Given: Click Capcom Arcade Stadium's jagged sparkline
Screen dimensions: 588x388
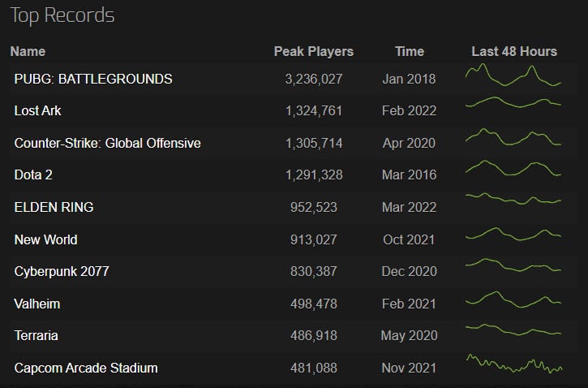Looking at the screenshot, I should coord(513,364).
